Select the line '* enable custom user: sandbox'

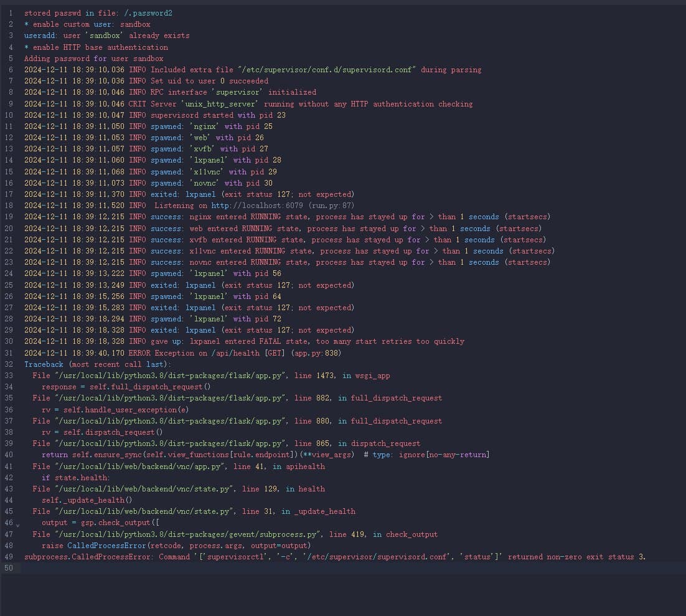[87, 24]
